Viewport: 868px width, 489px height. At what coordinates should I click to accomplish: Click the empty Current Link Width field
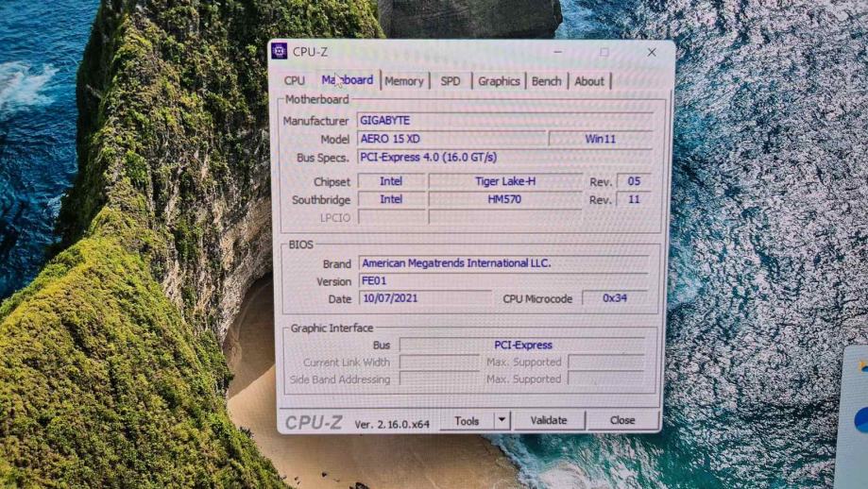pos(439,363)
